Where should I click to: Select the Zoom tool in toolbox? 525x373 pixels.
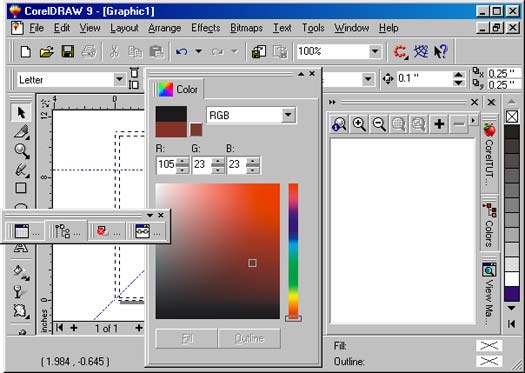point(22,151)
